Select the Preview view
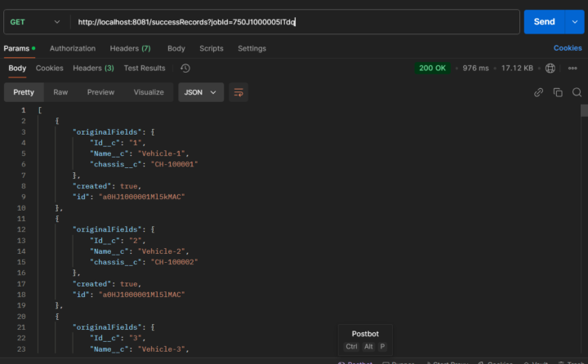Screen dimensions: 588x364 (100, 92)
